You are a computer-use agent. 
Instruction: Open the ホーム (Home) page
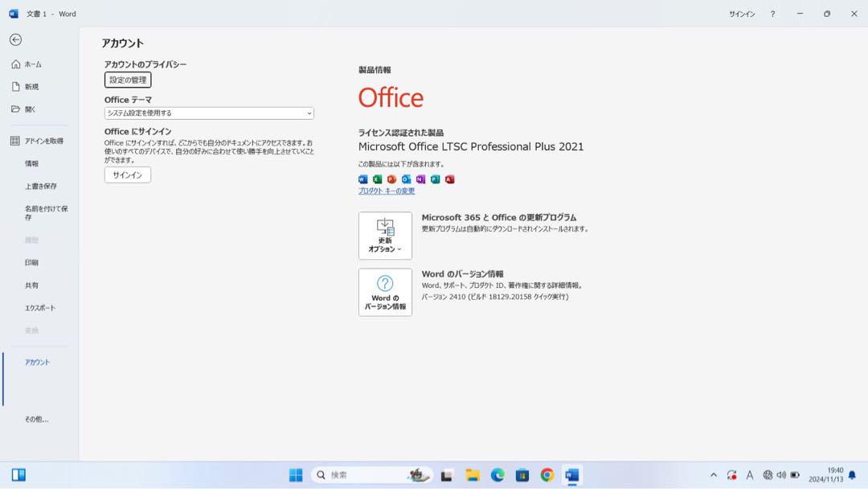[33, 64]
